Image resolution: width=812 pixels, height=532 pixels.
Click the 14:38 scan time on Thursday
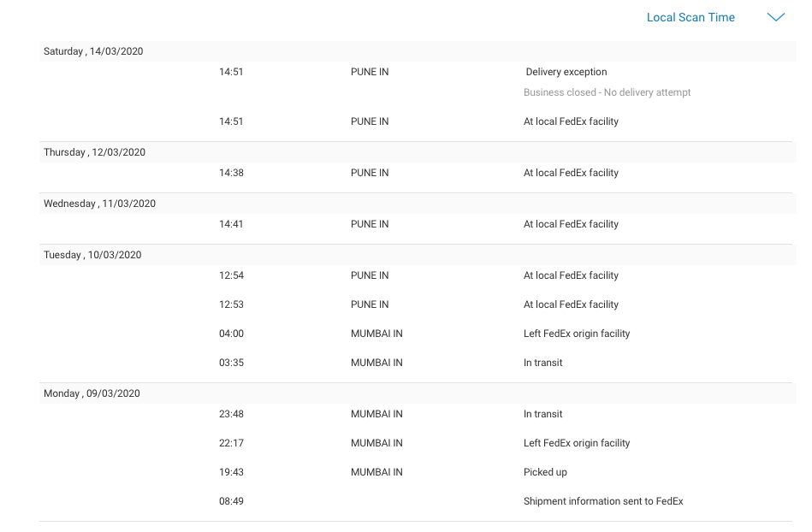click(231, 173)
